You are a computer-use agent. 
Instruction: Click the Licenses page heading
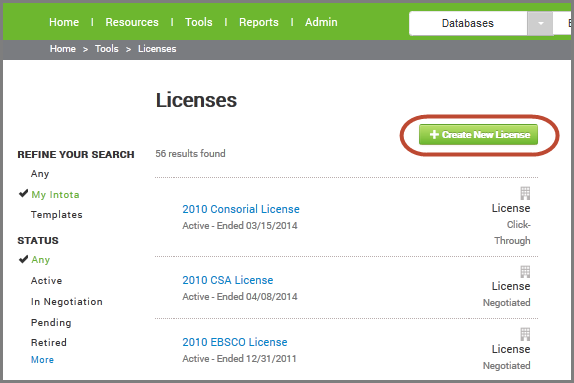click(197, 100)
